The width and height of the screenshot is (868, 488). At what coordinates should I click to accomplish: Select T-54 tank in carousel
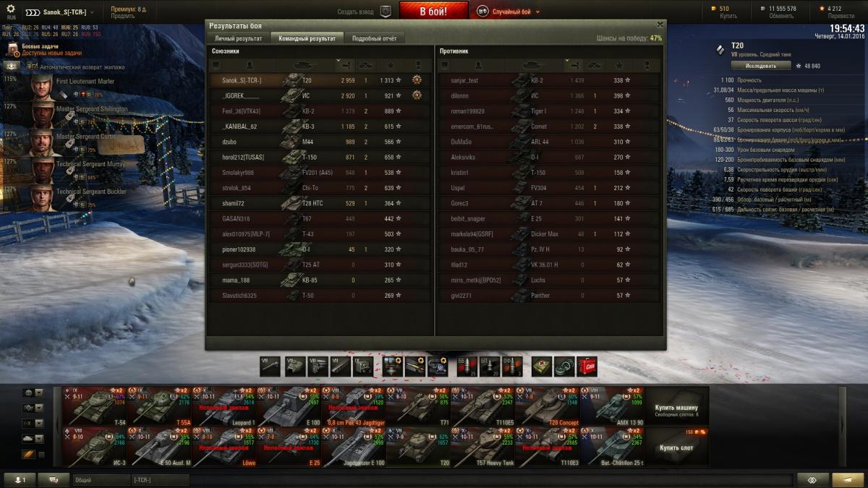(x=94, y=406)
